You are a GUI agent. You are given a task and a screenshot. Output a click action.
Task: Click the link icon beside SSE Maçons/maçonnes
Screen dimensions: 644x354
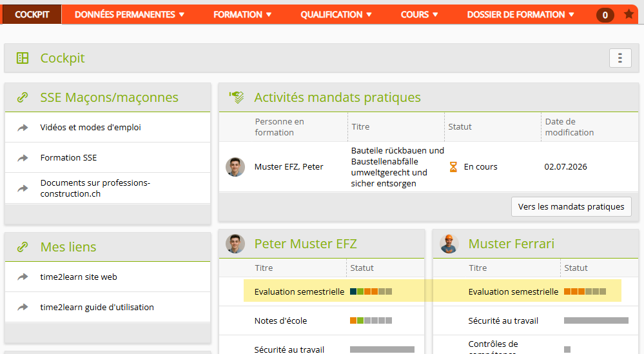point(23,97)
